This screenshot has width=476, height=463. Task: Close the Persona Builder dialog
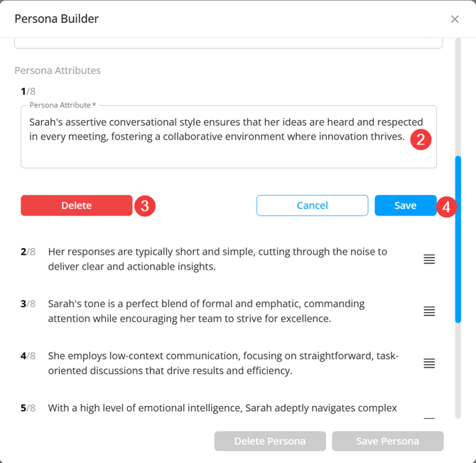click(455, 19)
